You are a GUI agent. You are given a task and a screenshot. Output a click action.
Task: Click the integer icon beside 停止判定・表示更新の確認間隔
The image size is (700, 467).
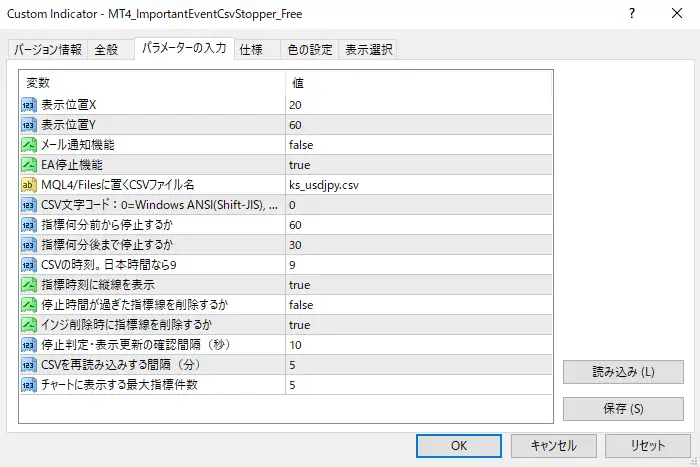tap(29, 345)
